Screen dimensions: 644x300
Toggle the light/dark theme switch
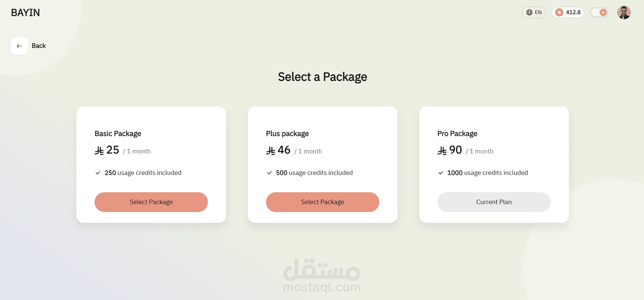tap(599, 12)
